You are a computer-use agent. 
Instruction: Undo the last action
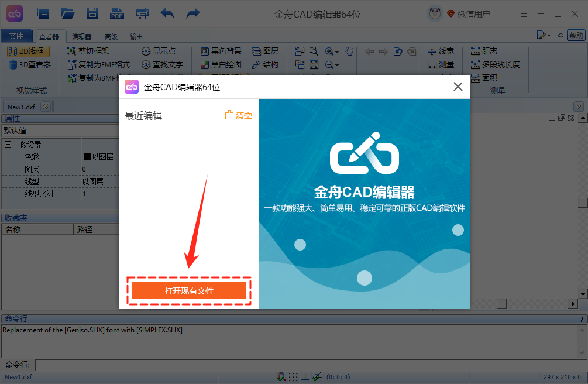click(x=167, y=14)
